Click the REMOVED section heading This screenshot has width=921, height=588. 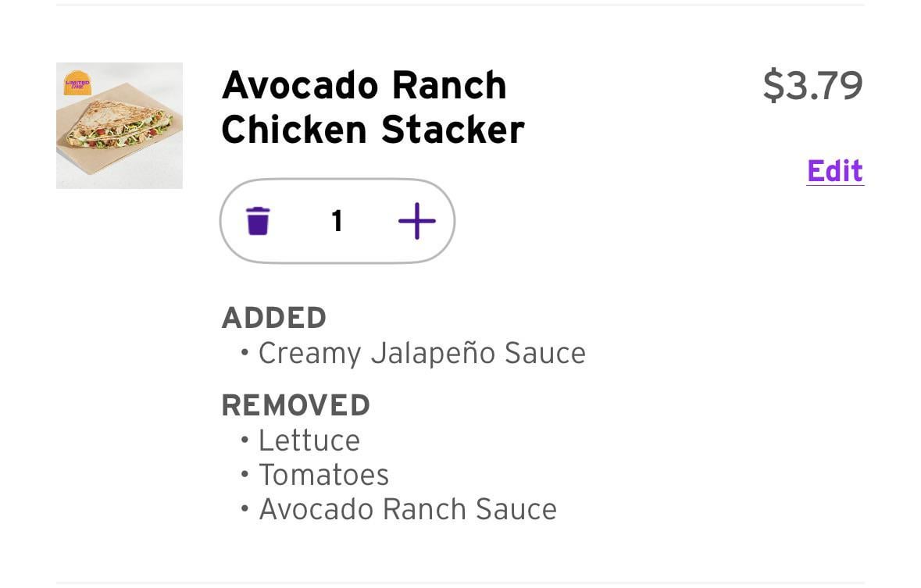tap(295, 405)
